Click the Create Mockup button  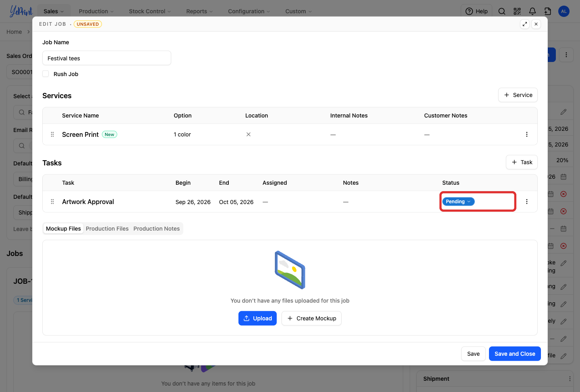coord(311,318)
